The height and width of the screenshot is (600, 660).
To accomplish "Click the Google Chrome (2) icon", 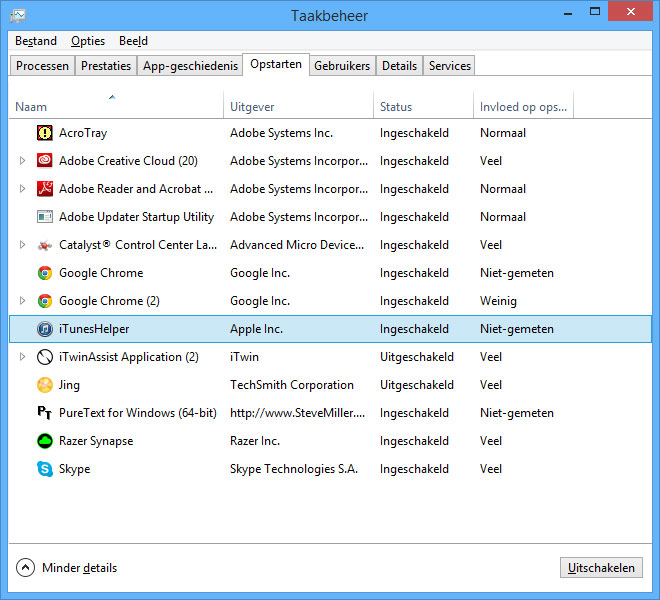I will (x=45, y=301).
